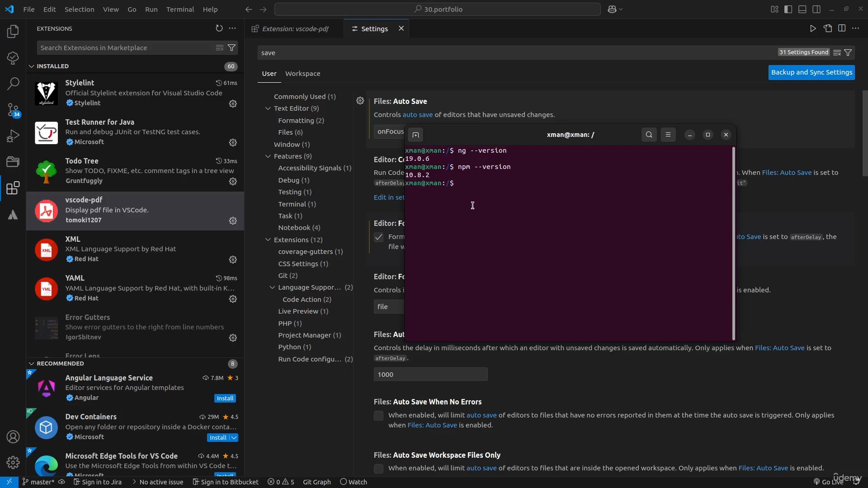Open the Terminal menu
Image resolution: width=868 pixels, height=488 pixels.
(180, 9)
